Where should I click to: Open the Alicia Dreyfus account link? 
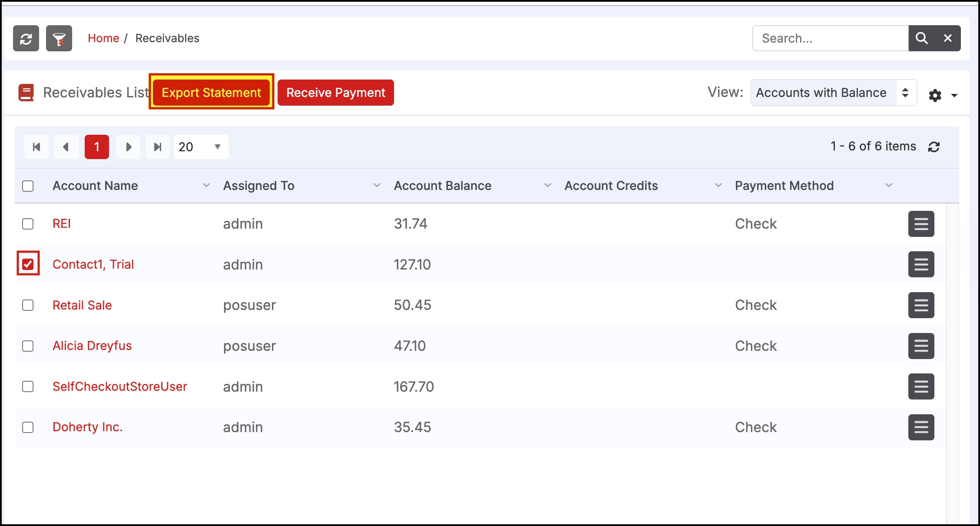tap(92, 346)
